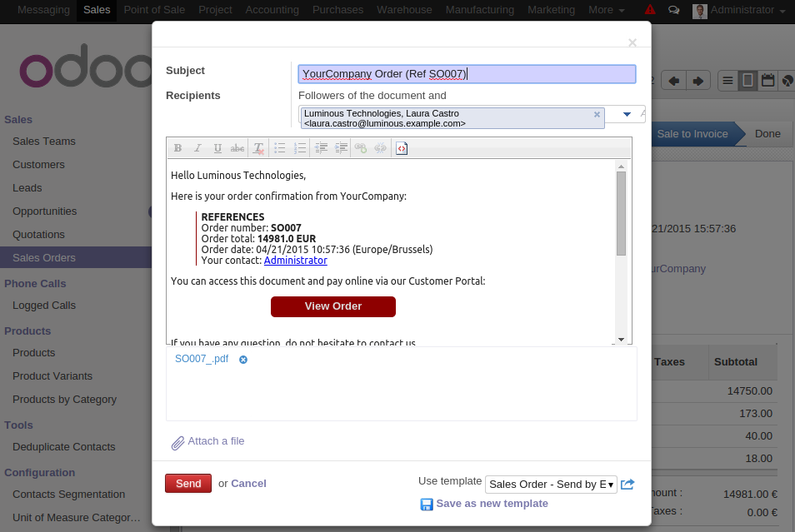
Task: Click the email body scroll up arrow
Action: click(x=621, y=167)
